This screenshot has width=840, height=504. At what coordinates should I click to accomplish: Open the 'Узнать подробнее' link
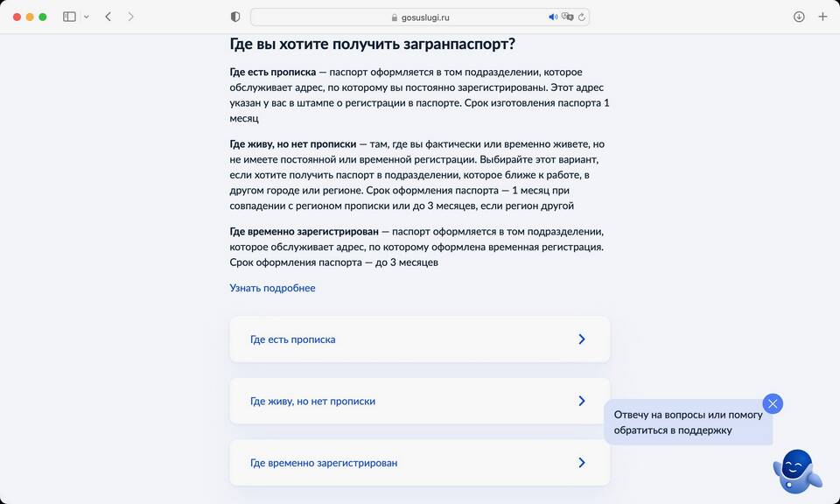[272, 288]
